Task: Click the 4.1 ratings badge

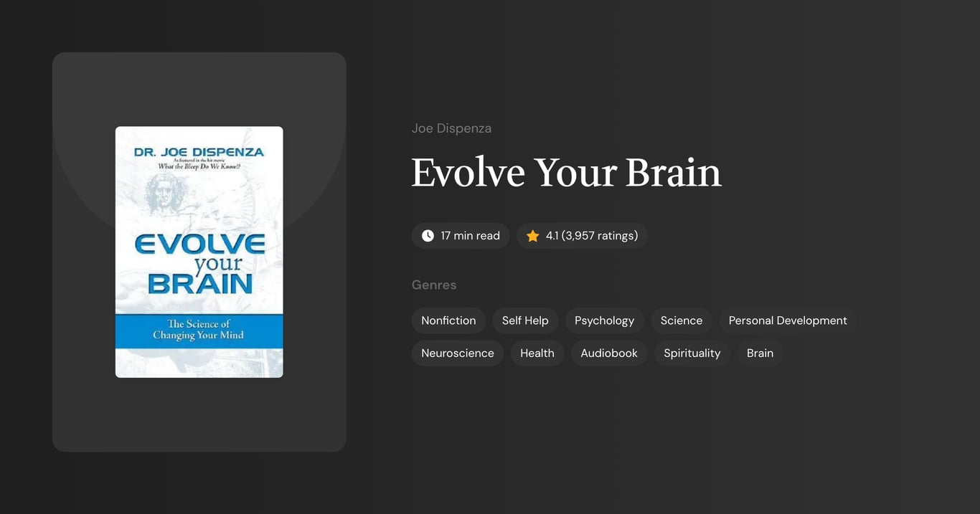Action: tap(582, 235)
